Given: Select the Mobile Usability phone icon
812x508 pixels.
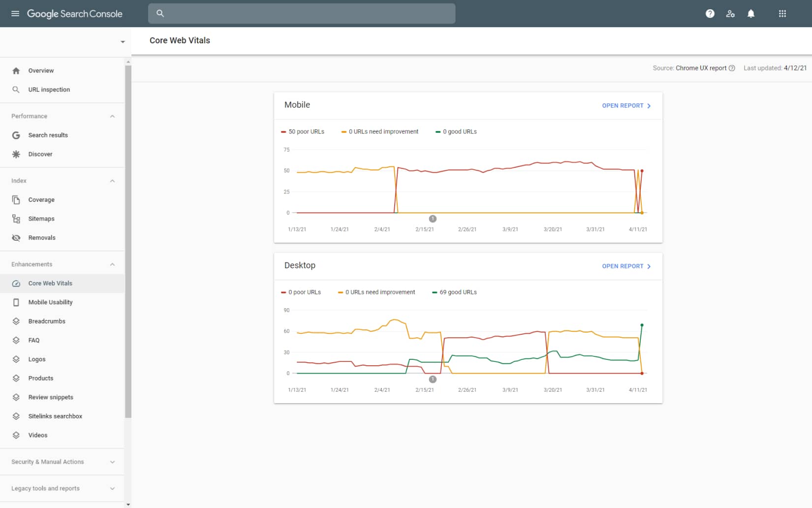Looking at the screenshot, I should pyautogui.click(x=16, y=302).
